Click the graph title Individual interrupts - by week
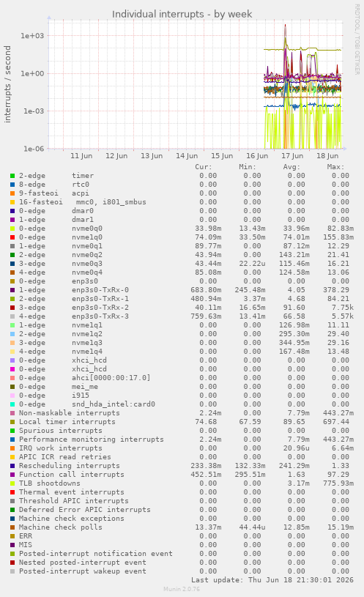The height and width of the screenshot is (597, 364). tap(182, 14)
